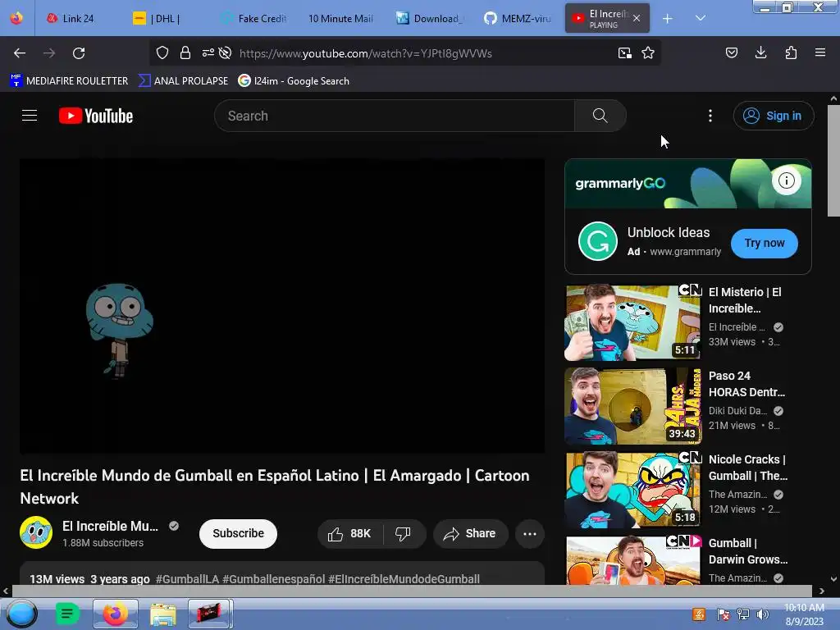This screenshot has height=630, width=840.
Task: Go back with the browser back arrow
Action: [20, 53]
